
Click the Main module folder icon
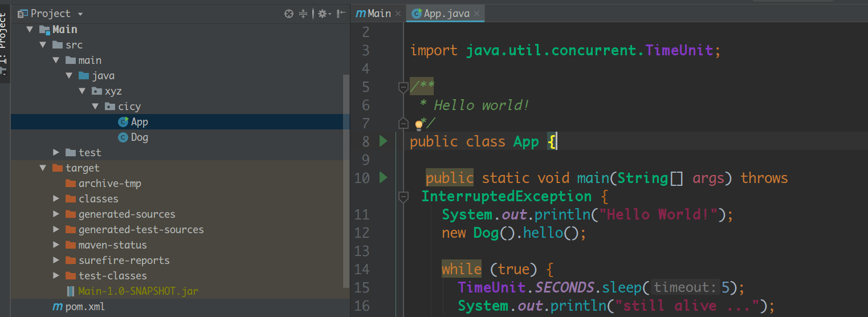click(x=44, y=29)
